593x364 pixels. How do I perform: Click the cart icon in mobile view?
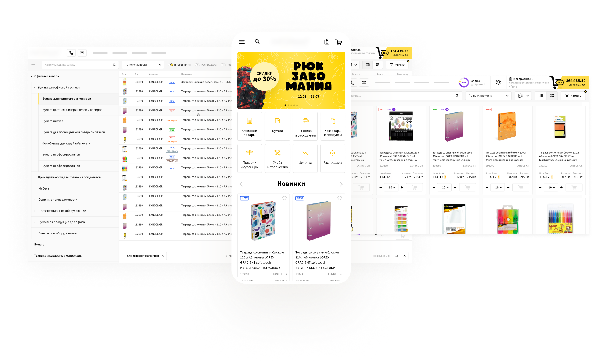tap(339, 42)
